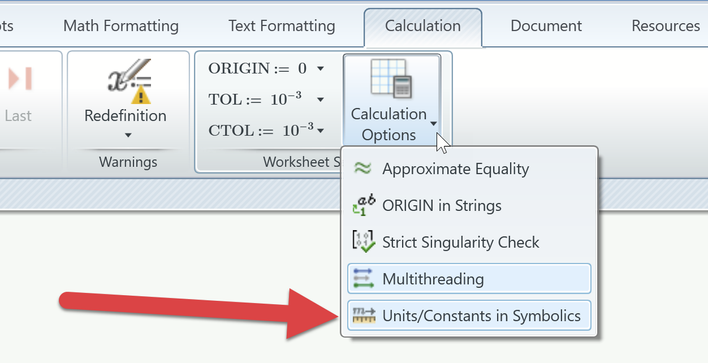Click the Last step playback icon
The width and height of the screenshot is (708, 363).
20,79
